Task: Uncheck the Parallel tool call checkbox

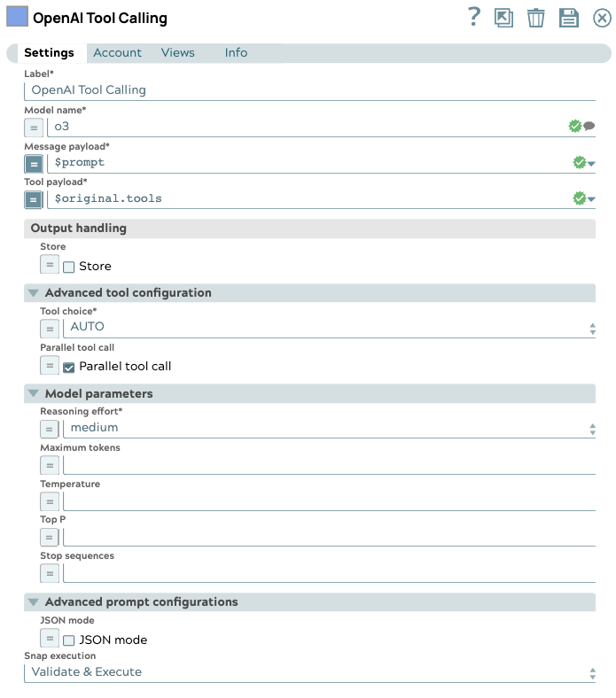Action: click(x=69, y=367)
